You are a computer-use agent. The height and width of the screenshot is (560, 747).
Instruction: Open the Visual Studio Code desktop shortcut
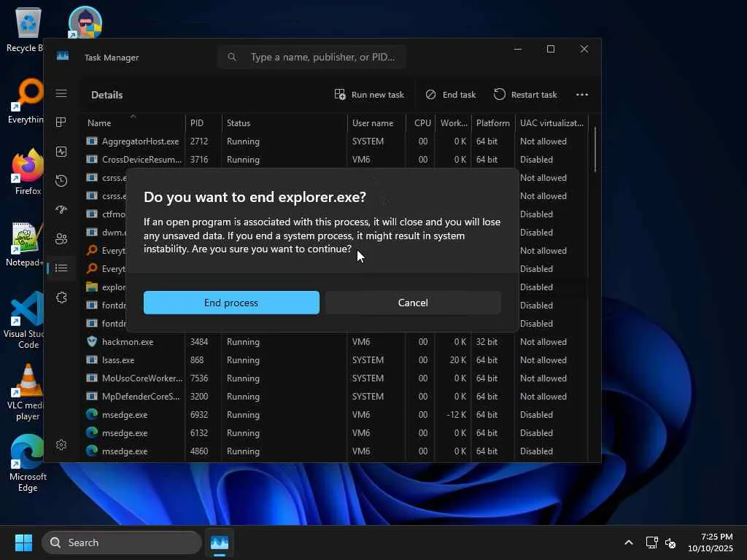(24, 321)
